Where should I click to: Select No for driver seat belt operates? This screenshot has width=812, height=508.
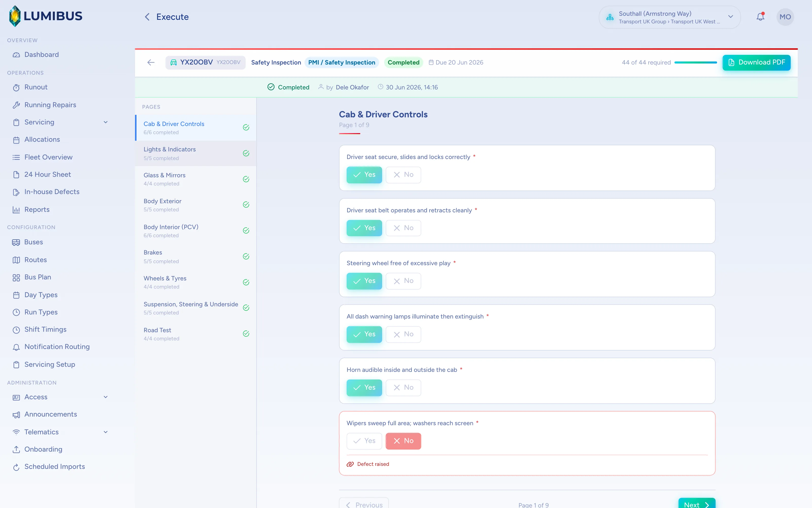pos(403,228)
